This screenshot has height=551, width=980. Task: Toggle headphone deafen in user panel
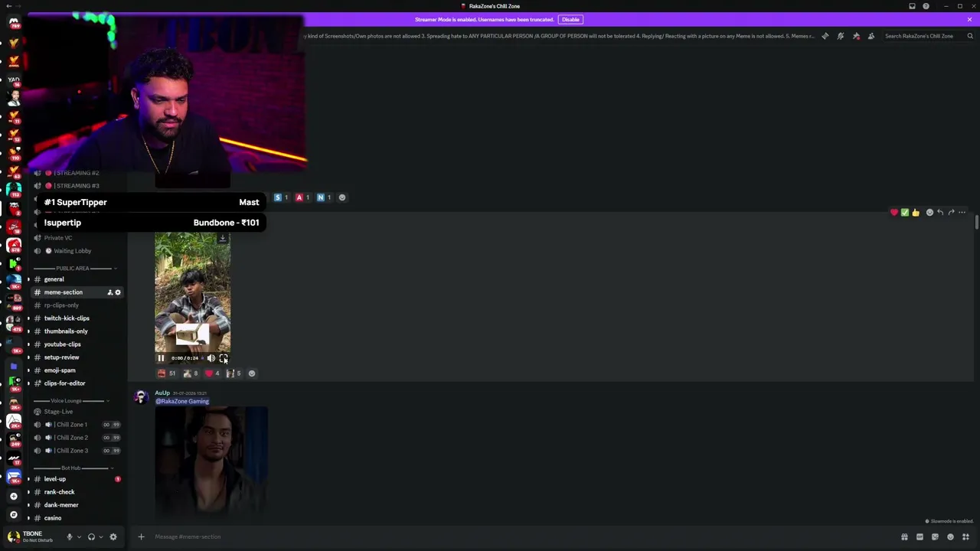[91, 537]
